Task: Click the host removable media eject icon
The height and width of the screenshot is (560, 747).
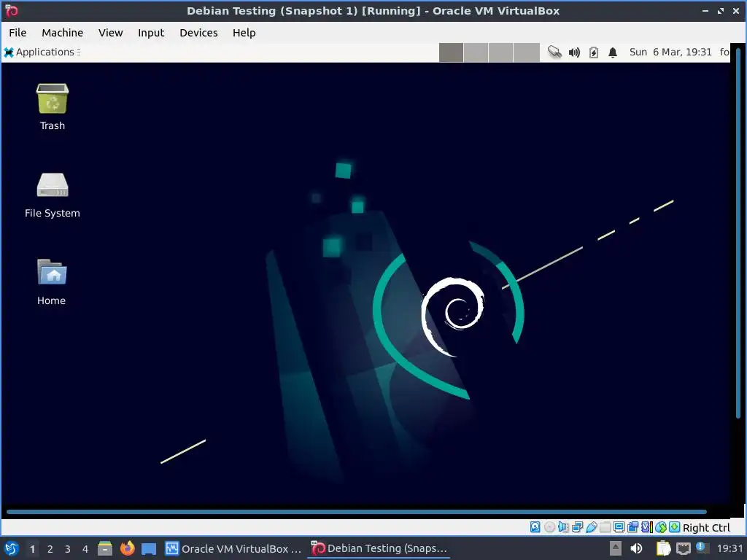Action: coord(616,548)
